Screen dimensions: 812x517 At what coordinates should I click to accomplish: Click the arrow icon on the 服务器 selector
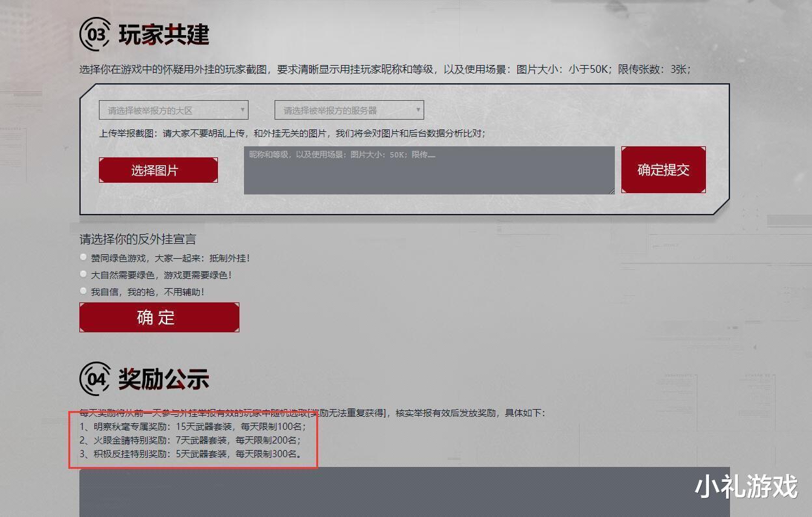(x=419, y=109)
